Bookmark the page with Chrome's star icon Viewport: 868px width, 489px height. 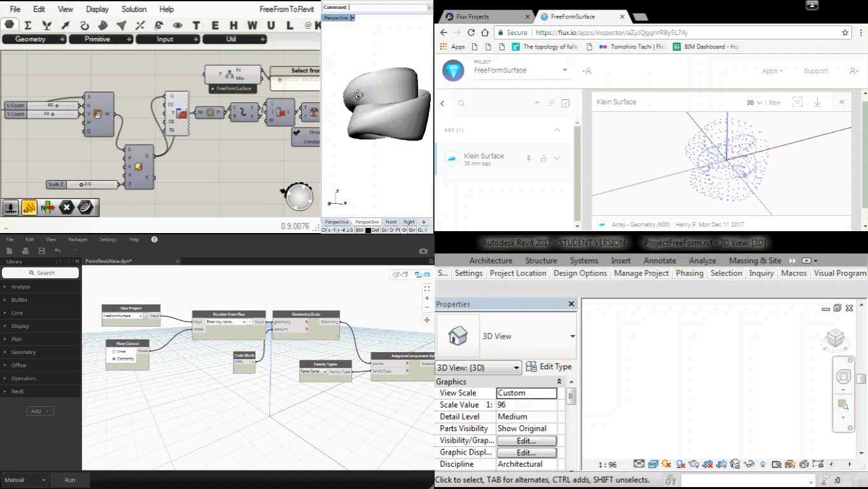845,32
